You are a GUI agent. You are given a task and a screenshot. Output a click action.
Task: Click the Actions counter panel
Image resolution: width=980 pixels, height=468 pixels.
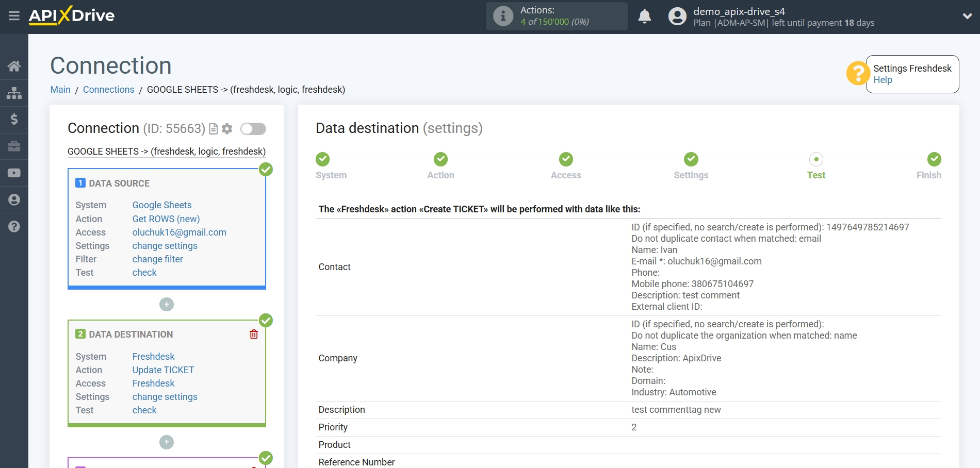pos(557,16)
